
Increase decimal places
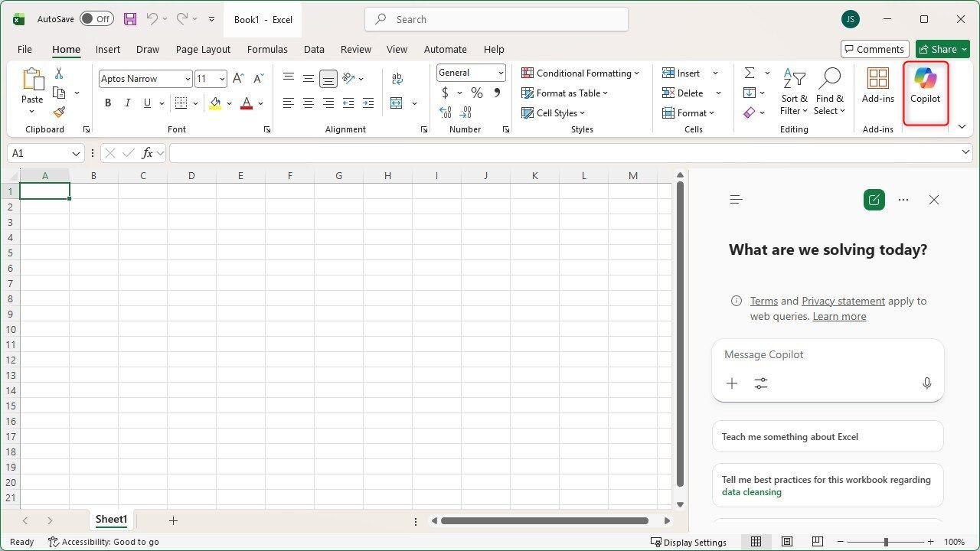tap(446, 112)
